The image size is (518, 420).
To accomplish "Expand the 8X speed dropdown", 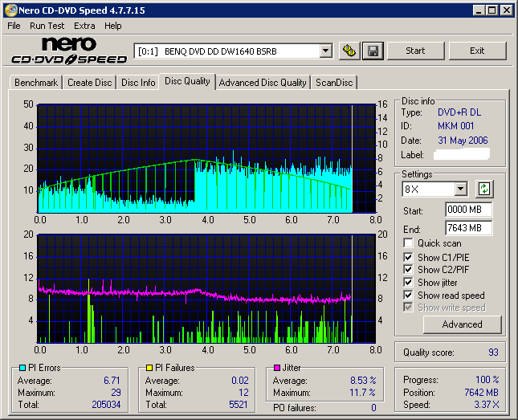I will pos(460,190).
